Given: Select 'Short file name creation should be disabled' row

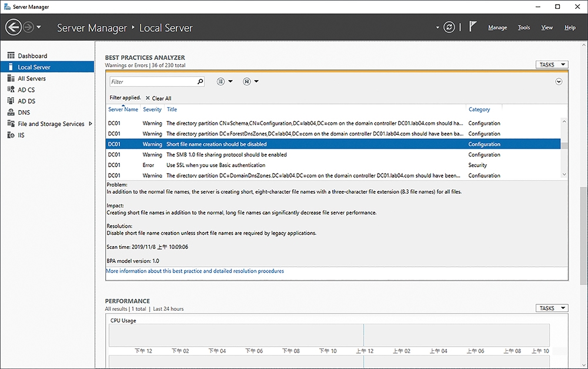Looking at the screenshot, I should (333, 144).
